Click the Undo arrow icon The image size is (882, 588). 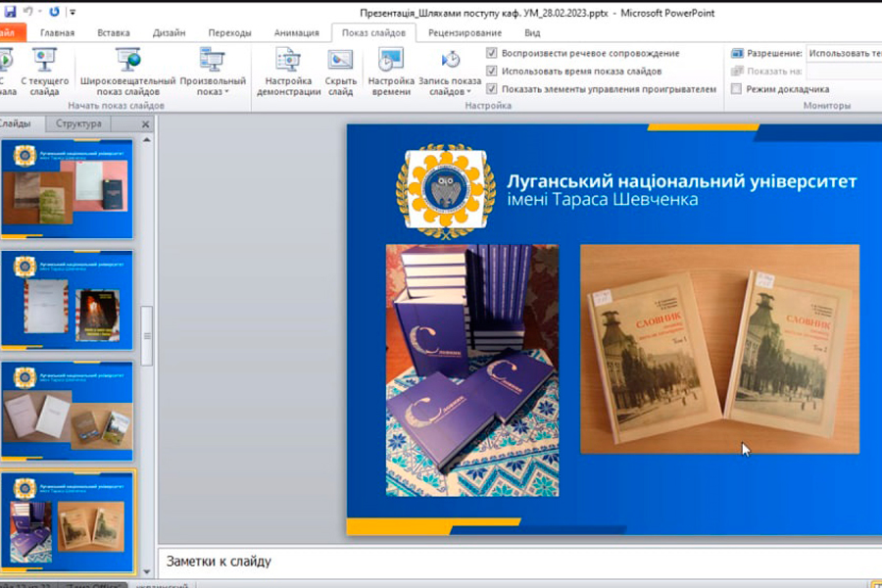[x=28, y=12]
